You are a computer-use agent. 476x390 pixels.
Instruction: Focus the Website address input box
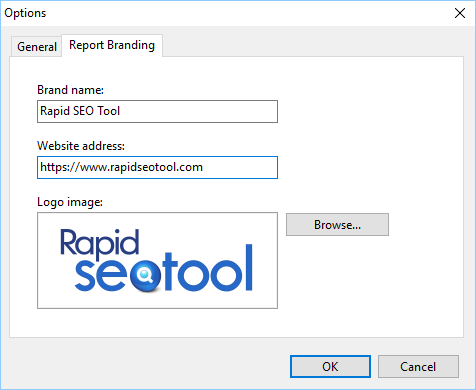pyautogui.click(x=157, y=167)
